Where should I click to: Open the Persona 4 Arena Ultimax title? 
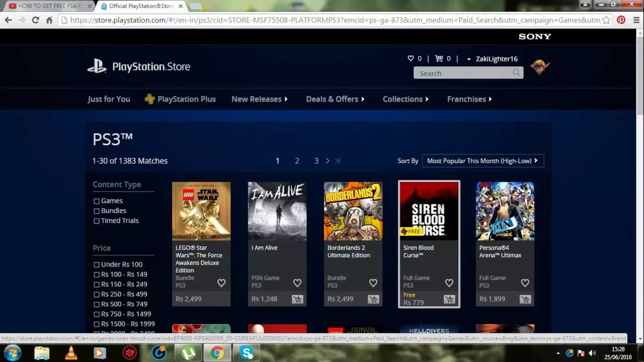click(500, 251)
